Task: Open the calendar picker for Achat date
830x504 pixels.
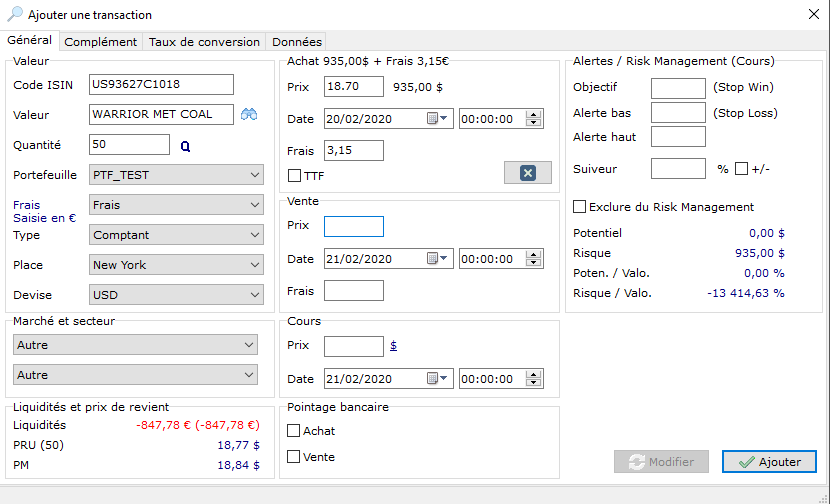Action: click(x=437, y=119)
